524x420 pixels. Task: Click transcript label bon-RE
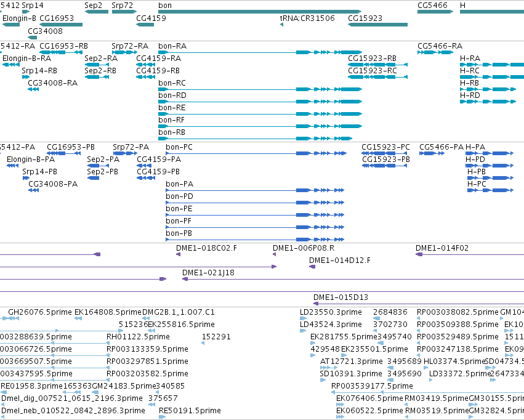172,108
